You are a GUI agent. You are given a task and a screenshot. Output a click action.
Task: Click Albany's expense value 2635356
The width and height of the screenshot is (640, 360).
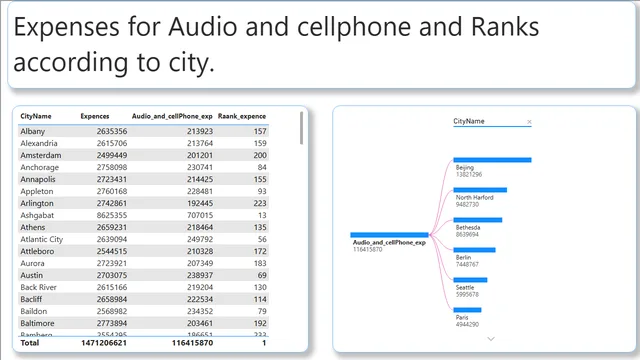(x=112, y=131)
